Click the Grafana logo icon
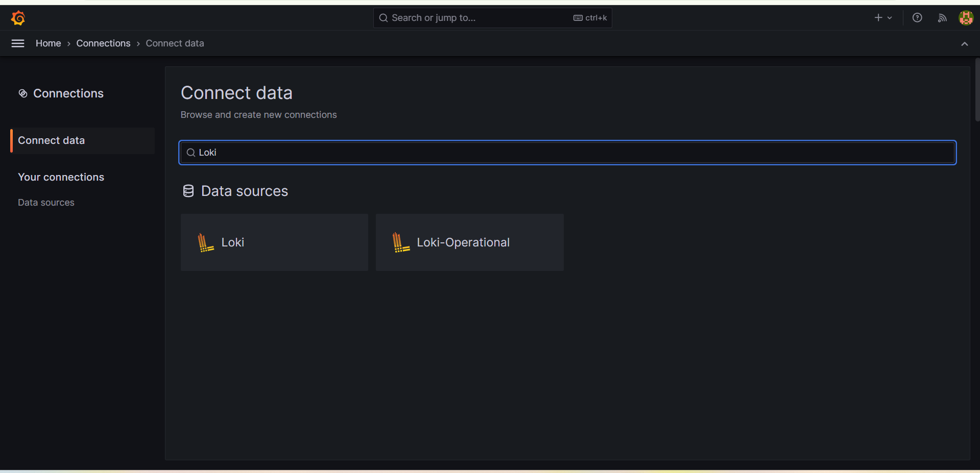The width and height of the screenshot is (980, 473). coord(18,18)
